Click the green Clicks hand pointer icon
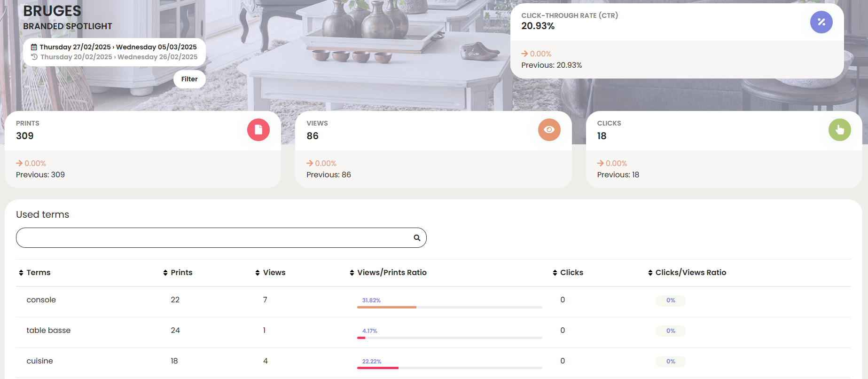Viewport: 868px width, 379px height. click(x=839, y=130)
